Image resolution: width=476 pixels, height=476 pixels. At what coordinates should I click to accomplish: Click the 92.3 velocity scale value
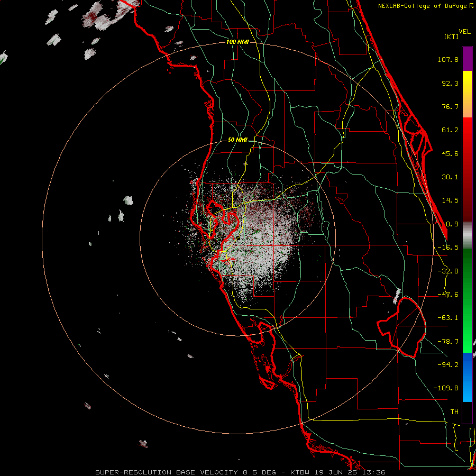coord(450,83)
